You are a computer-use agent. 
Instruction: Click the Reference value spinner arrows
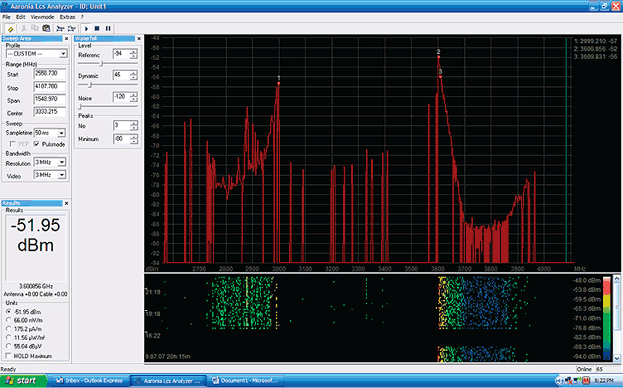pyautogui.click(x=134, y=54)
